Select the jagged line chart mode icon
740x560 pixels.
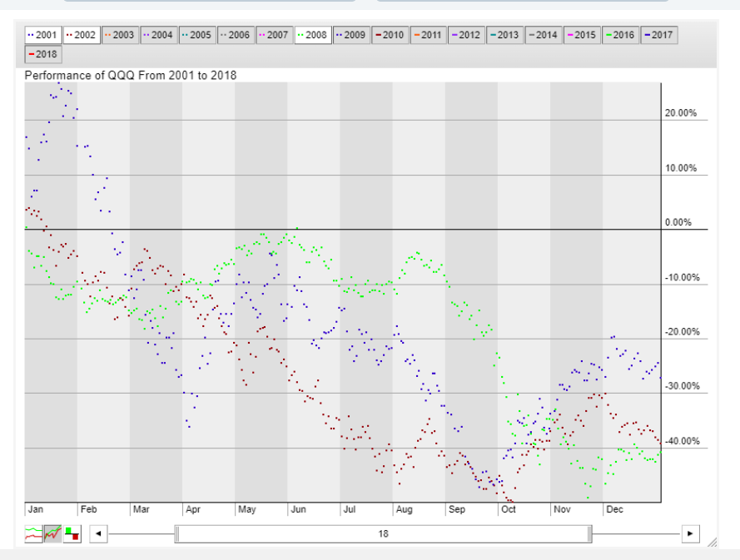point(53,534)
